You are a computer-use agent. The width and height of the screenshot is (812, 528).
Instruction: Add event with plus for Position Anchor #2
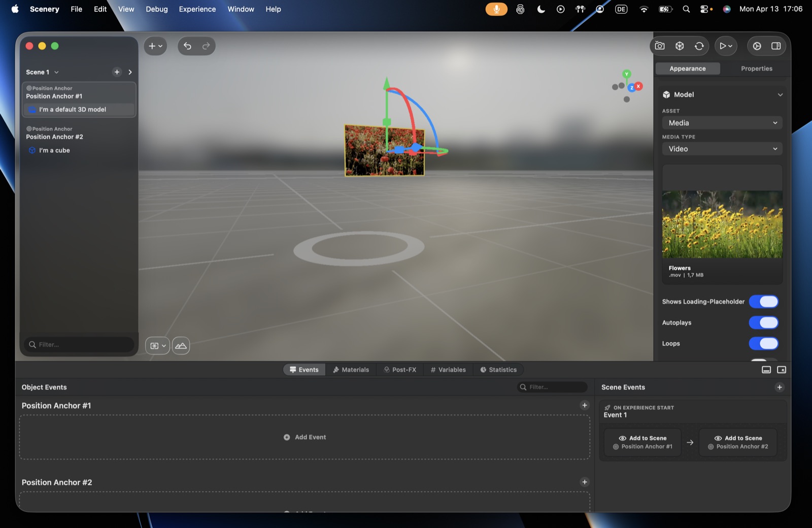point(585,482)
